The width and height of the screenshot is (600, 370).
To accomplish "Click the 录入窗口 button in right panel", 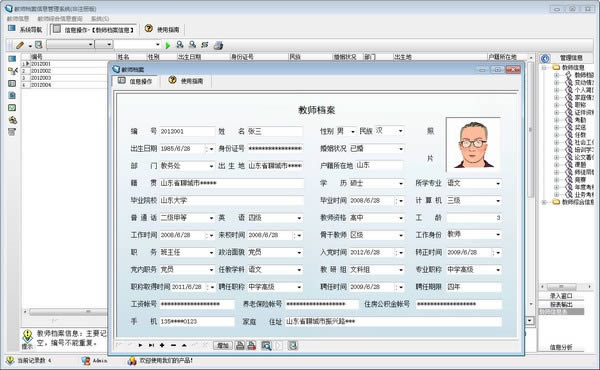I will [561, 296].
